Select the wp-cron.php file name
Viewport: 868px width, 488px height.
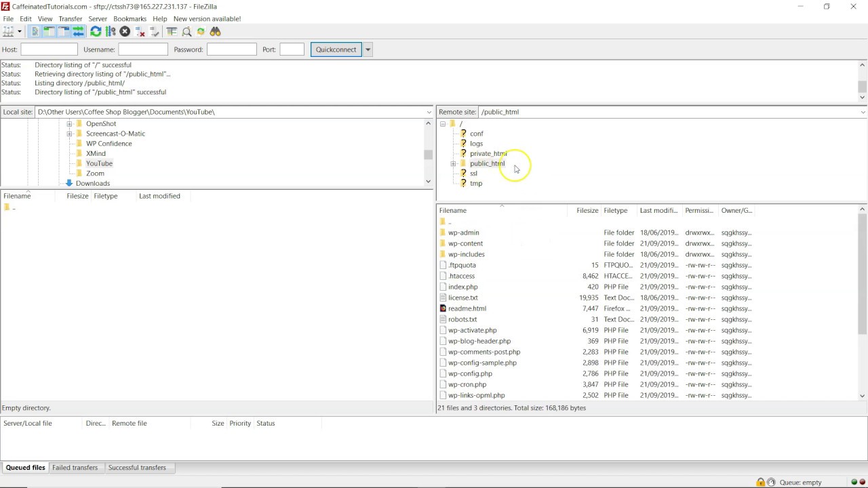467,384
